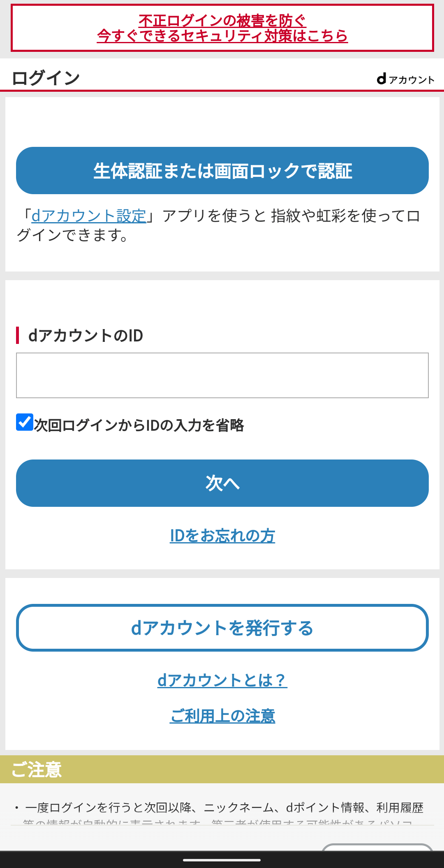This screenshot has width=444, height=868.
Task: Click the dアカウント logo in header
Action: [405, 79]
